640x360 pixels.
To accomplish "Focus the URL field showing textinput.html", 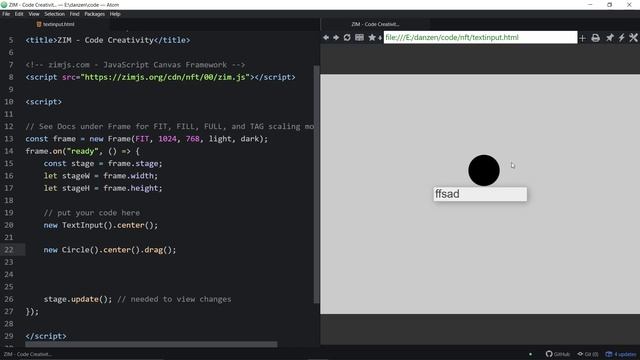I will 480,37.
